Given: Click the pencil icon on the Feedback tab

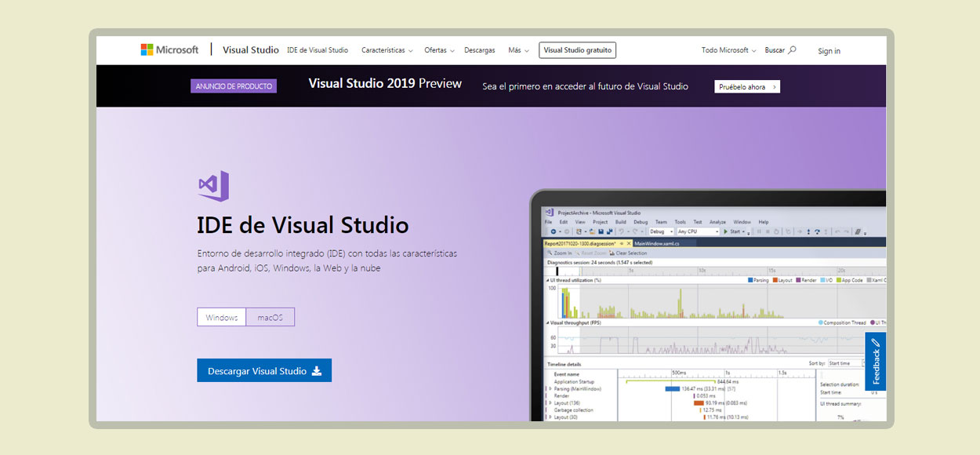Looking at the screenshot, I should click(x=876, y=343).
